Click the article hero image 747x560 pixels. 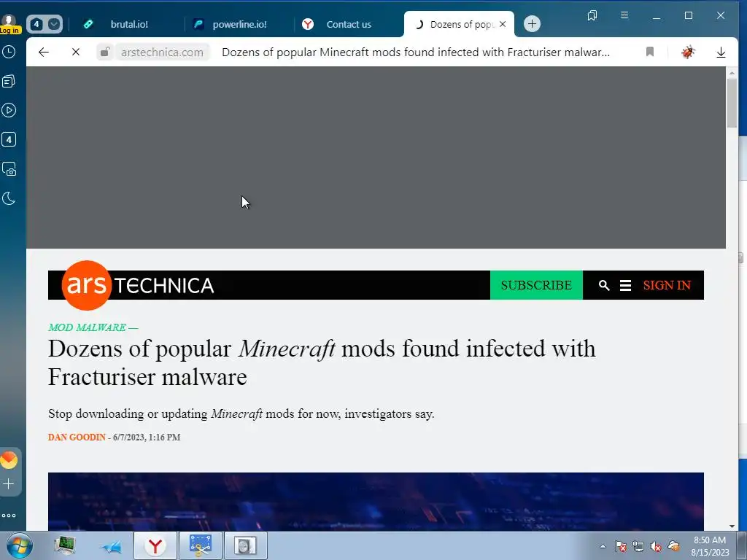pos(376,502)
